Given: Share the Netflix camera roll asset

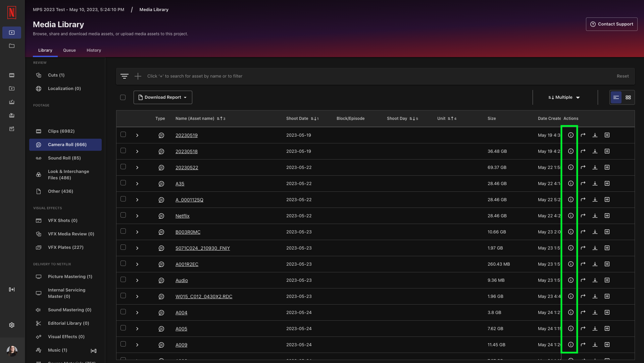Looking at the screenshot, I should pyautogui.click(x=583, y=216).
